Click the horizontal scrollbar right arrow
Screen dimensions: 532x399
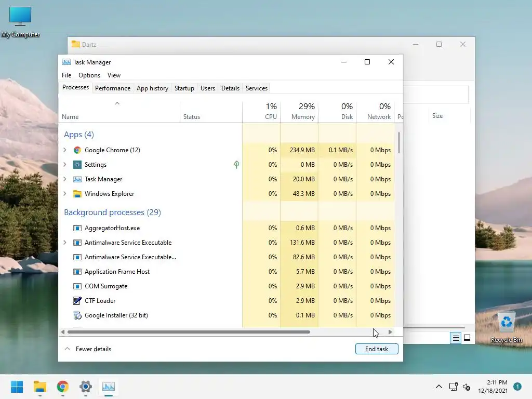coord(390,332)
